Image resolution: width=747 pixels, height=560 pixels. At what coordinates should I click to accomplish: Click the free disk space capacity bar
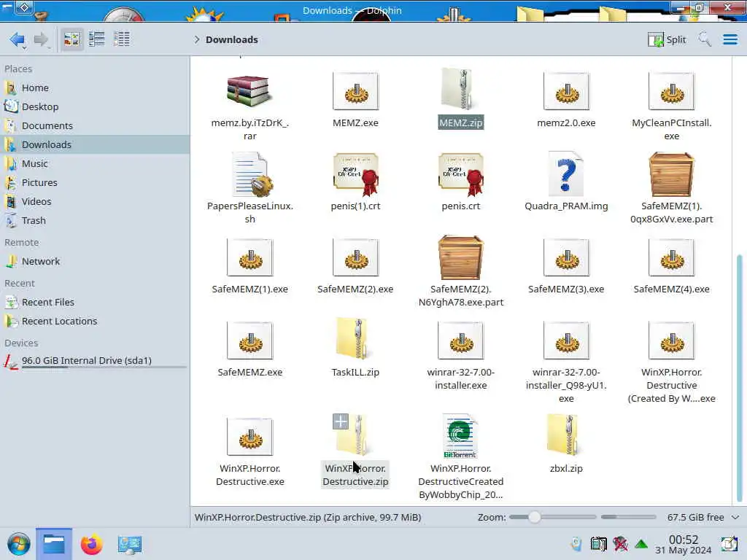(628, 517)
